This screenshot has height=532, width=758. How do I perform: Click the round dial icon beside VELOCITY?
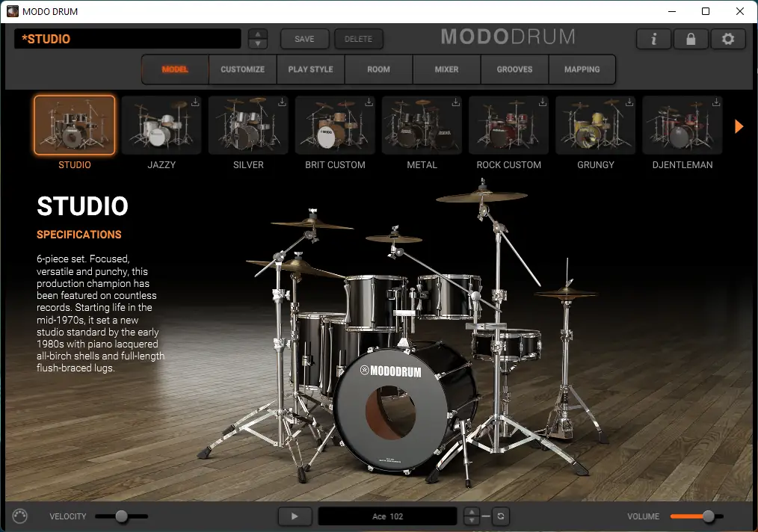(20, 516)
